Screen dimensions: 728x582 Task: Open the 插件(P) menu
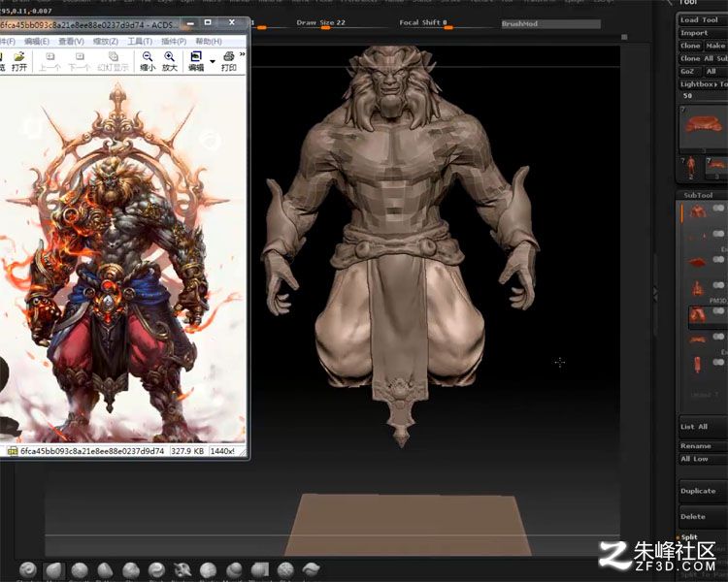[x=174, y=42]
